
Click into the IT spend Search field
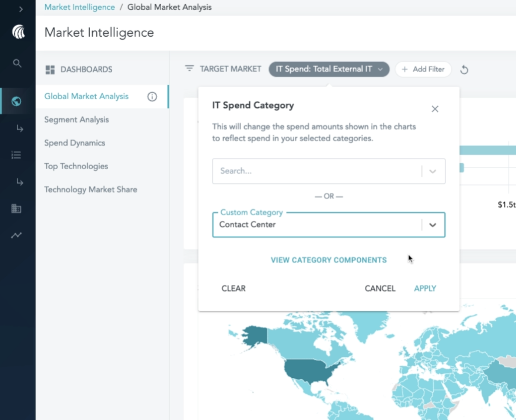click(x=315, y=171)
